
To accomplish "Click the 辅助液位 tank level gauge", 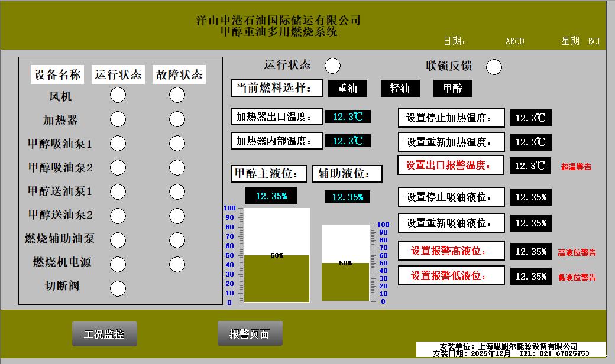I will coord(345,263).
